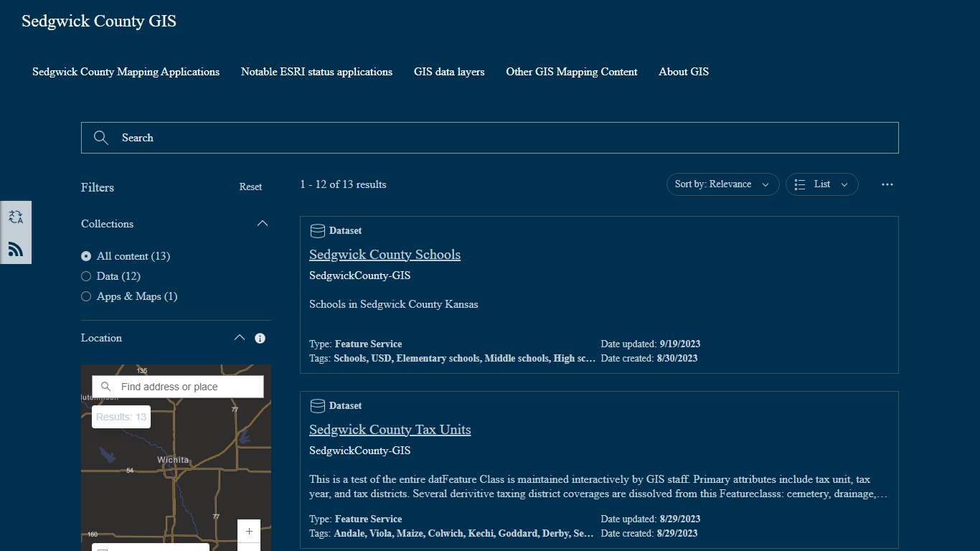This screenshot has height=551, width=980.
Task: Open the more options ellipsis menu
Action: pyautogui.click(x=887, y=184)
